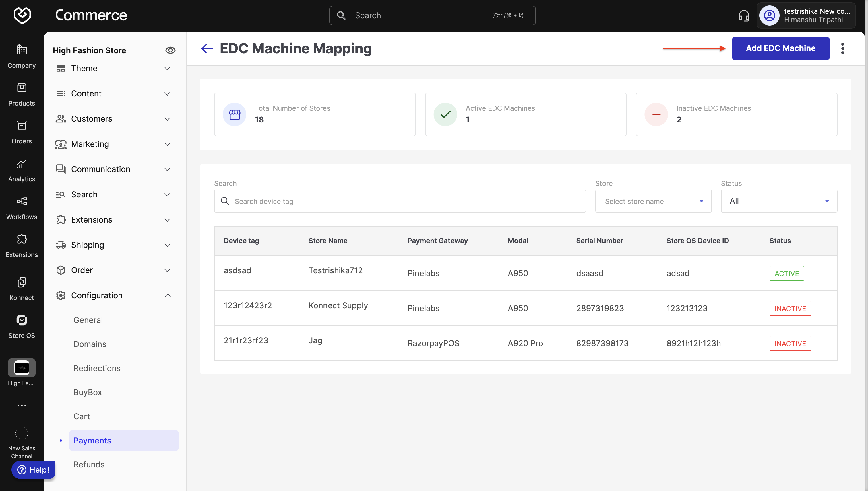This screenshot has width=868, height=491.
Task: Open the three-dot options menu
Action: pyautogui.click(x=843, y=48)
